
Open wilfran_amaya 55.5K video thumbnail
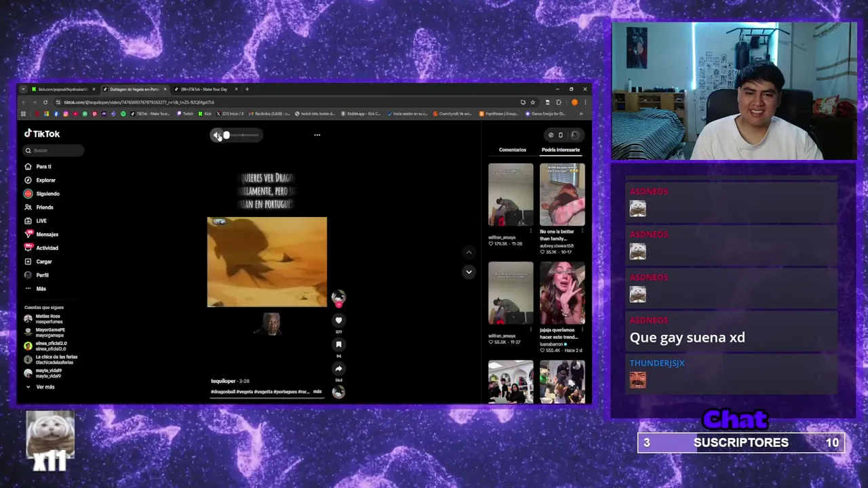511,293
